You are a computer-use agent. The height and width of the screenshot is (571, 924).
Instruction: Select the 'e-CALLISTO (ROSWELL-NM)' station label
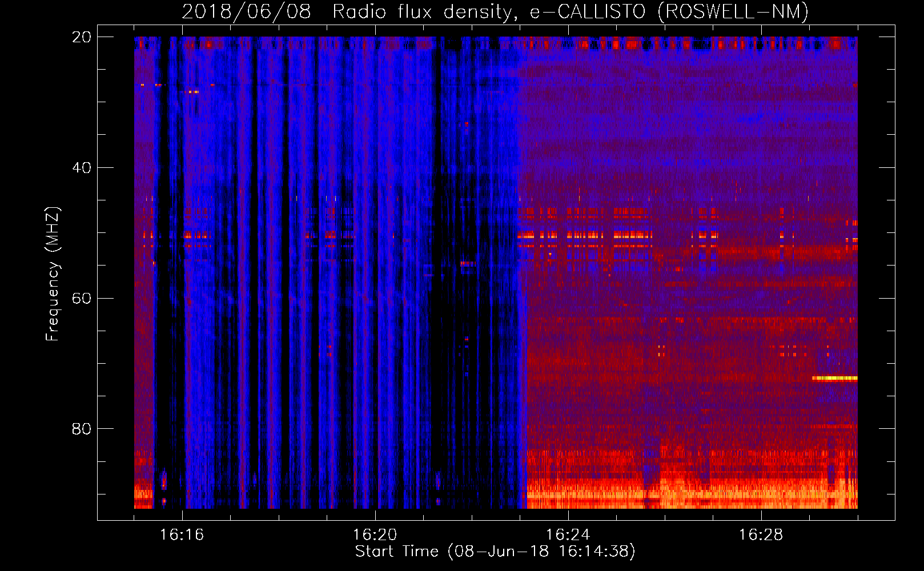point(669,12)
